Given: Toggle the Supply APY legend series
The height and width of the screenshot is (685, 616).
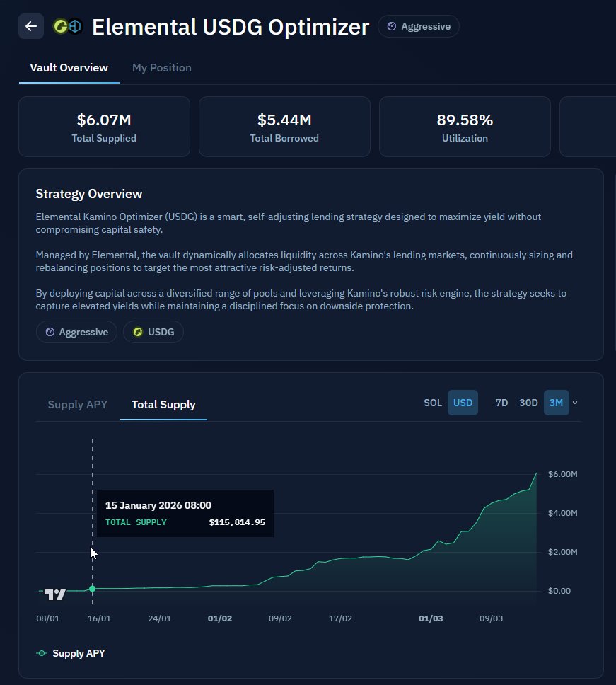Looking at the screenshot, I should pos(71,654).
